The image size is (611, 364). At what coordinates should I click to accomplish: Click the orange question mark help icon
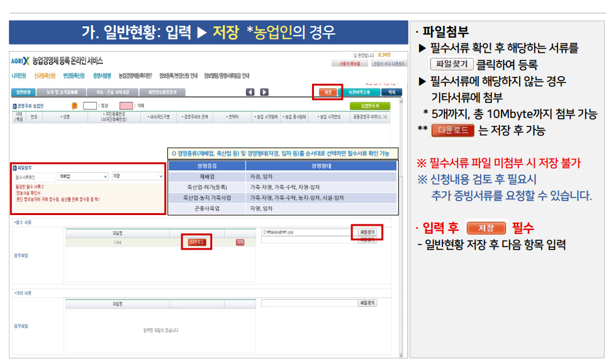point(75,106)
